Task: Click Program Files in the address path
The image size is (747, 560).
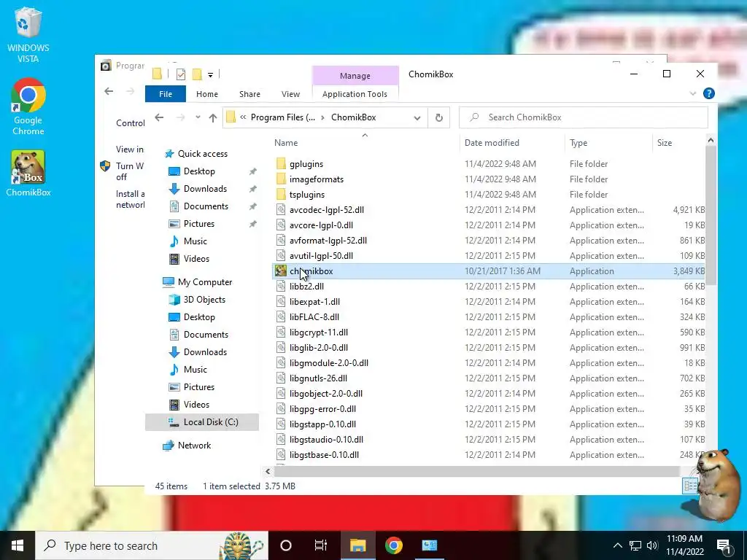Action: pos(283,117)
